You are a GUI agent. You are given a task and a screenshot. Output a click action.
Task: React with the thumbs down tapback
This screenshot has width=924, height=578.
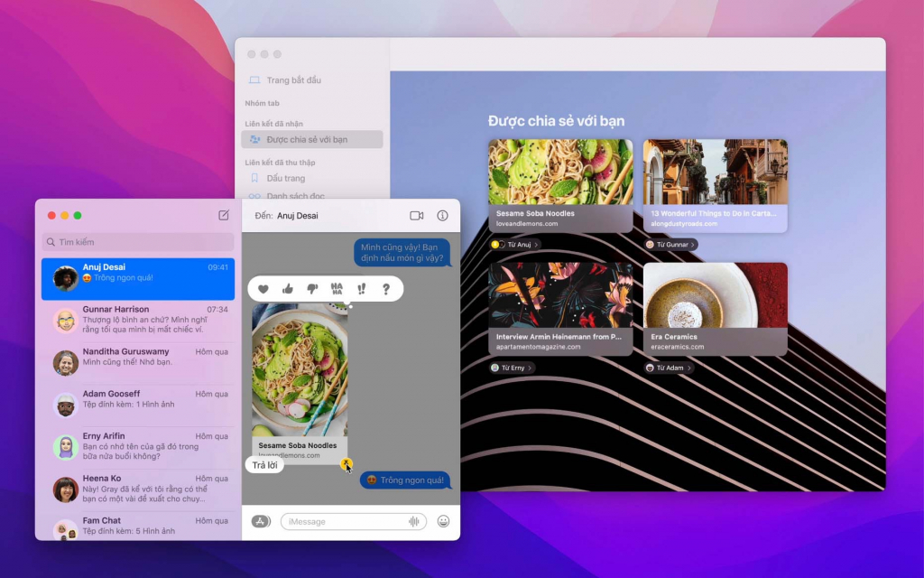[312, 289]
